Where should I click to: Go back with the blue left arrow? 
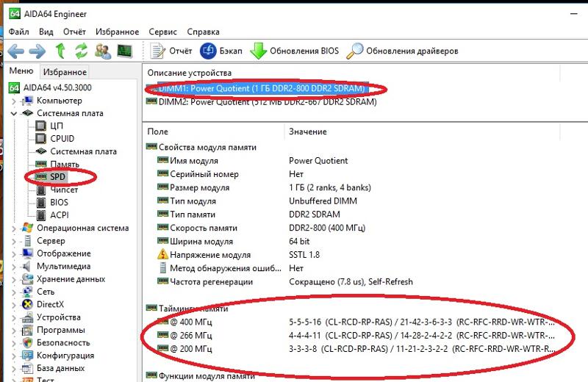pos(15,51)
